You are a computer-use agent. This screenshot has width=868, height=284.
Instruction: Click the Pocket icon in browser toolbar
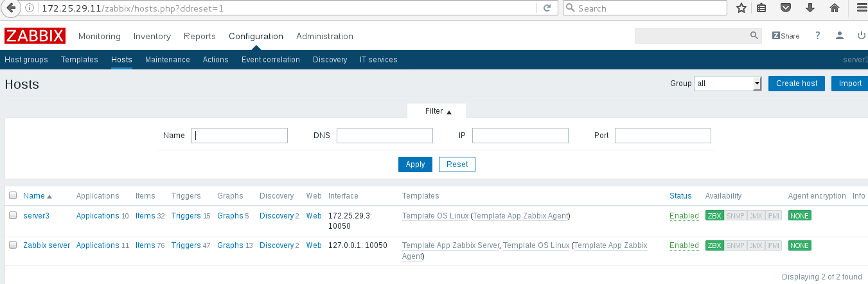[786, 8]
